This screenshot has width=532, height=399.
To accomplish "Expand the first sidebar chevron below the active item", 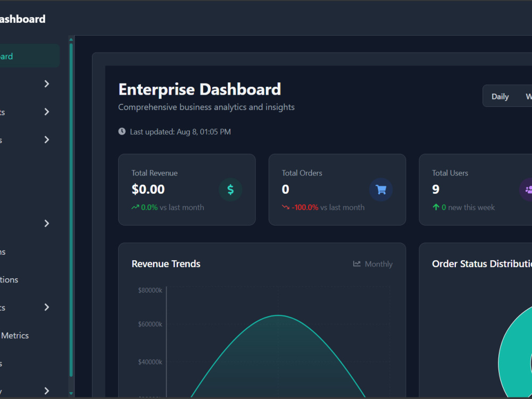I will [47, 84].
